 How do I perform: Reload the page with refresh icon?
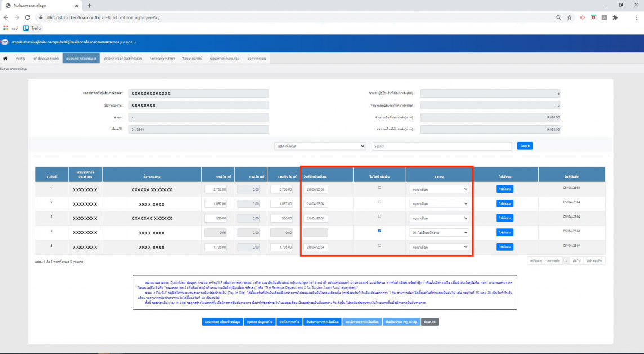tap(28, 17)
